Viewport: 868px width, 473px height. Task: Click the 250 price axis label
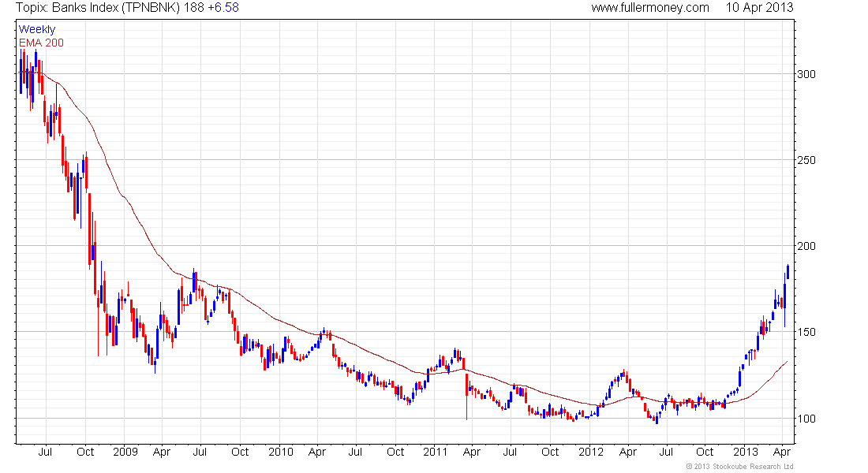pos(806,161)
